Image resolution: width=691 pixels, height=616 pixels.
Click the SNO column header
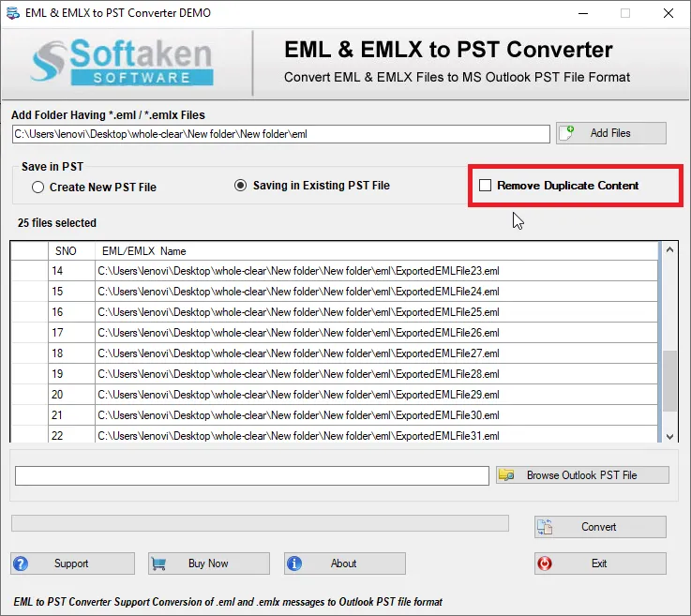(71, 251)
